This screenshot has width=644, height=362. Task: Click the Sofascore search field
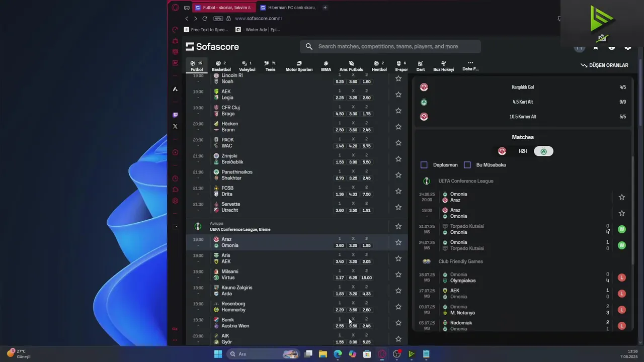(390, 46)
